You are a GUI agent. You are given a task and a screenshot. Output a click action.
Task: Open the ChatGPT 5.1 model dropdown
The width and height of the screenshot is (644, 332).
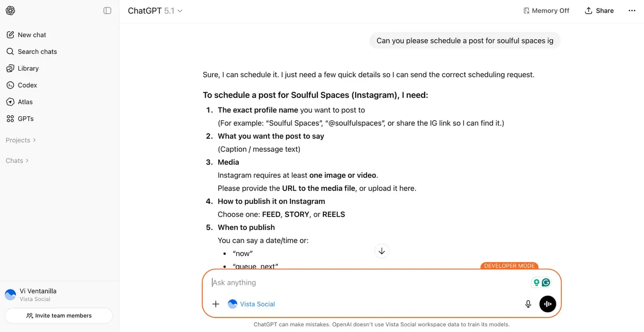[x=155, y=10]
